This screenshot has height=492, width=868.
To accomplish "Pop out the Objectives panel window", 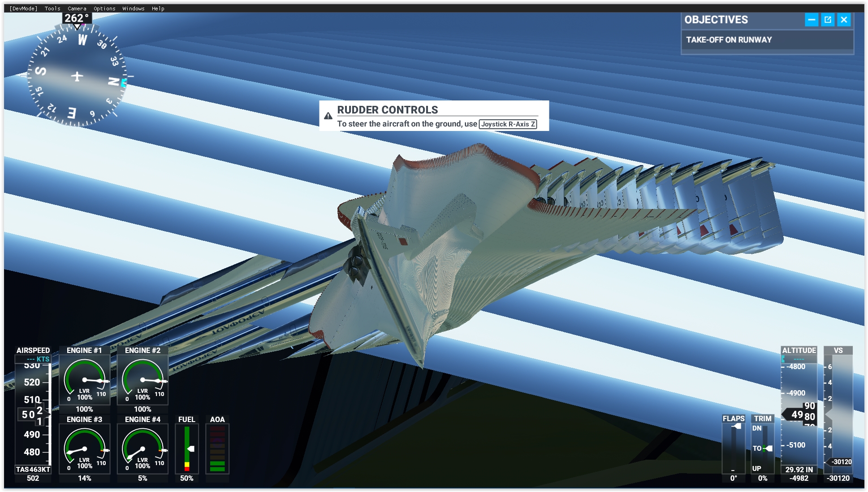I will pyautogui.click(x=828, y=20).
